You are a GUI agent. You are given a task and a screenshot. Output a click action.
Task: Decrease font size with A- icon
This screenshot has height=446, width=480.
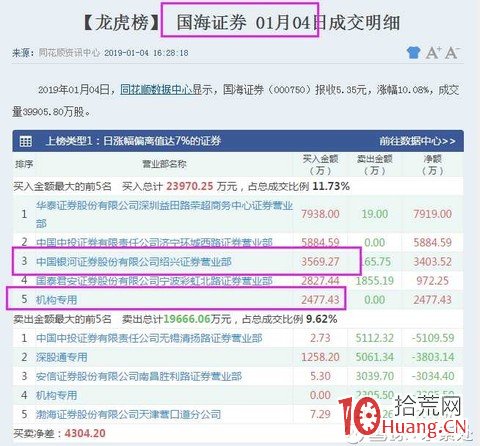click(452, 53)
